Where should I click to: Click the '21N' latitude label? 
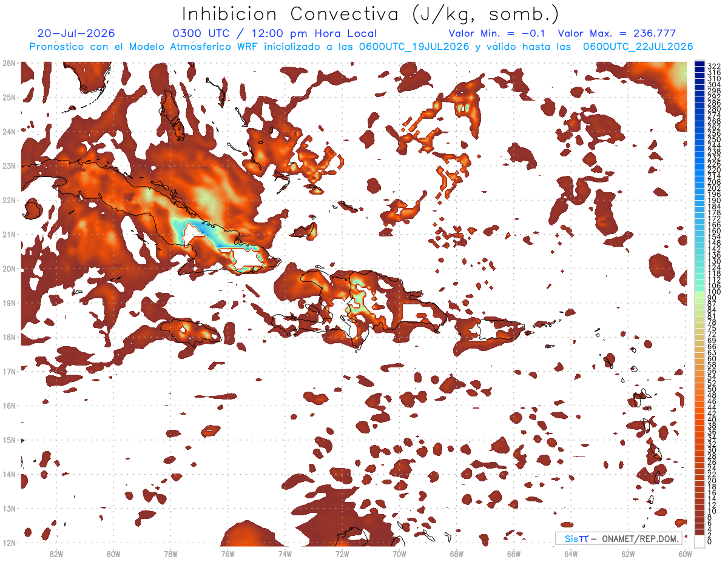pos(8,234)
